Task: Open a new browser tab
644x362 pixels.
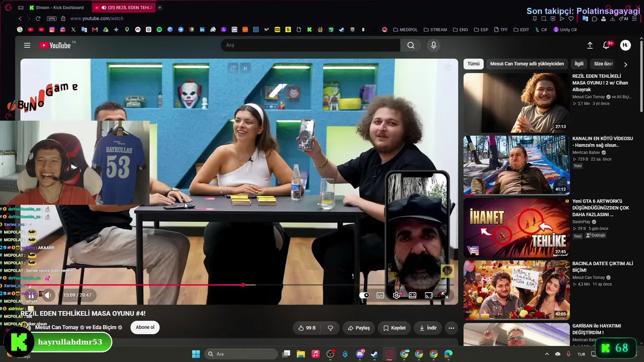Action: pos(160,8)
